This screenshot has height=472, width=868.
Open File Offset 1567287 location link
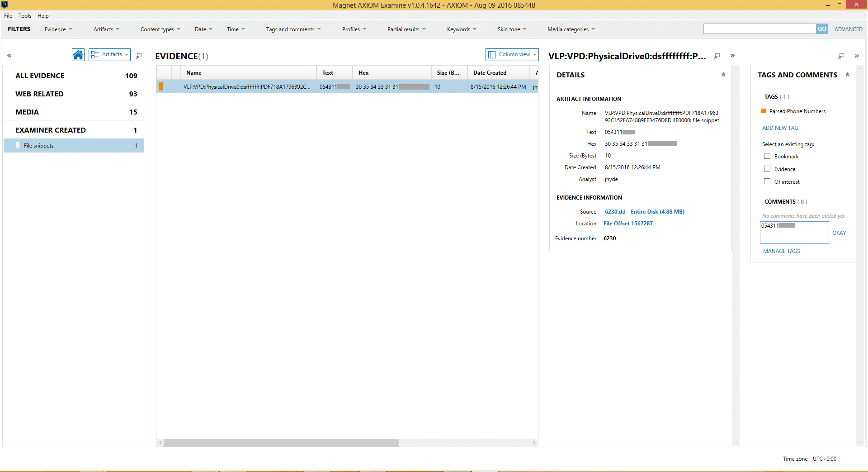pos(628,224)
